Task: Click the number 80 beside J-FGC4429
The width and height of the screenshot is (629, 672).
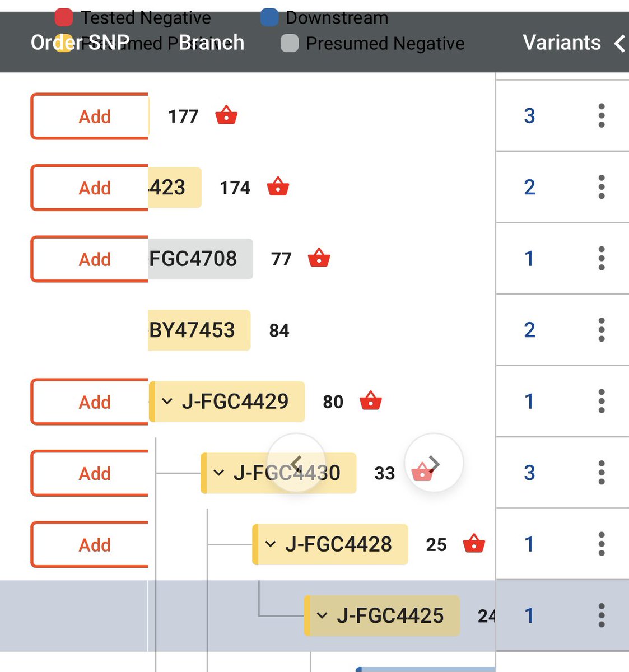Action: coord(333,402)
